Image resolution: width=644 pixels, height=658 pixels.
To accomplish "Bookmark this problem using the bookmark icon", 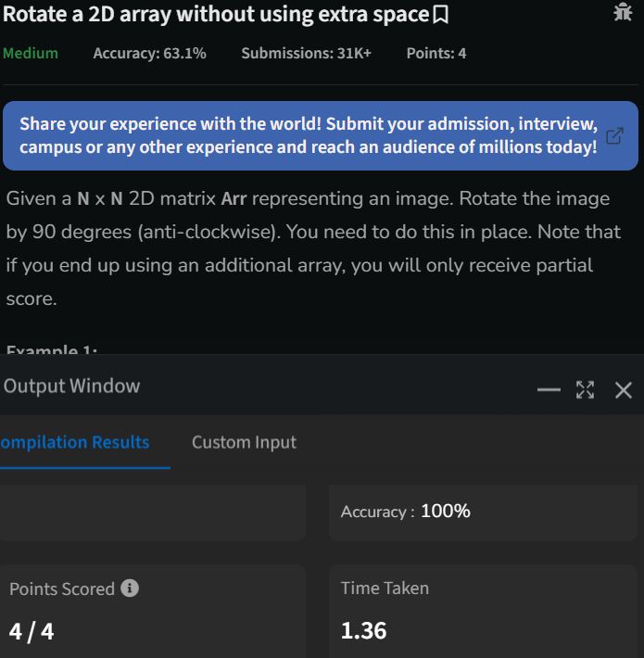I will point(441,15).
